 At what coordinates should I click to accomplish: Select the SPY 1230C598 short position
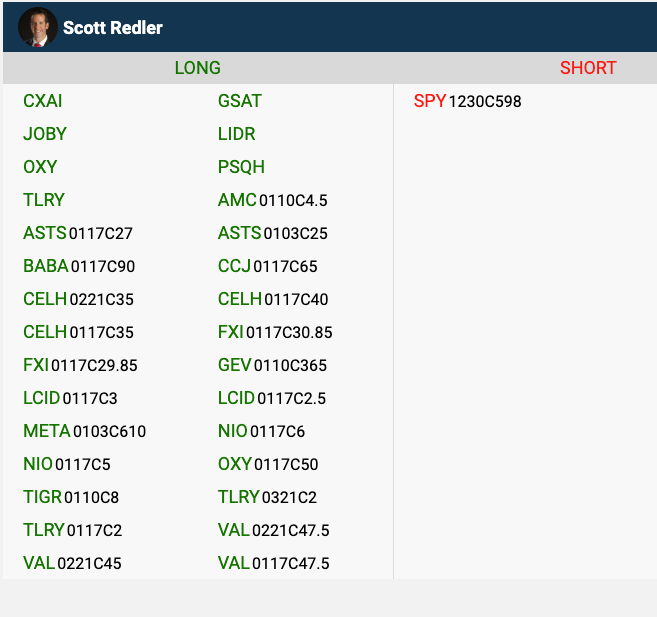(x=467, y=101)
